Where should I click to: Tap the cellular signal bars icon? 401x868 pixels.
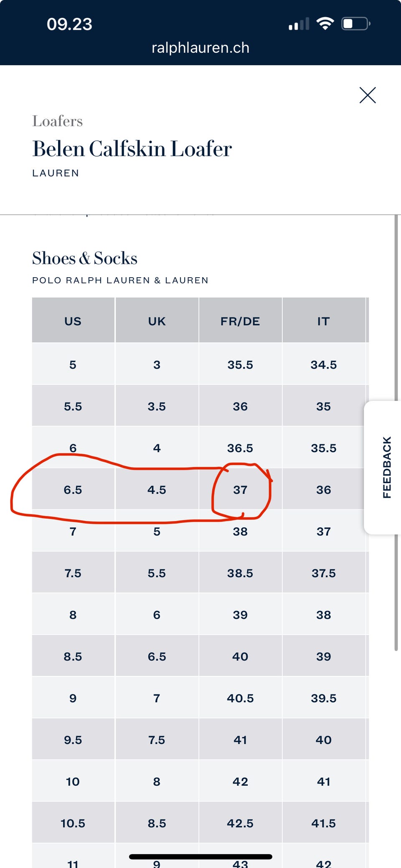tap(299, 24)
